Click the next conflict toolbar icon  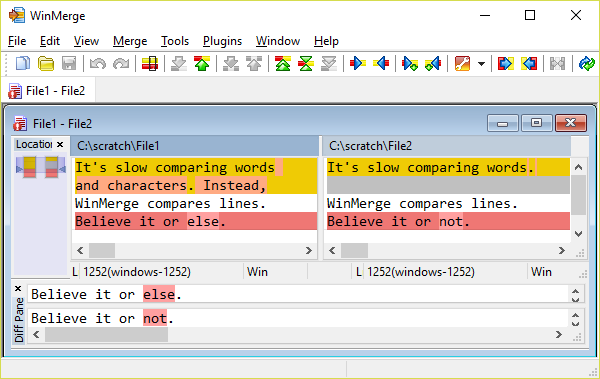[231, 63]
